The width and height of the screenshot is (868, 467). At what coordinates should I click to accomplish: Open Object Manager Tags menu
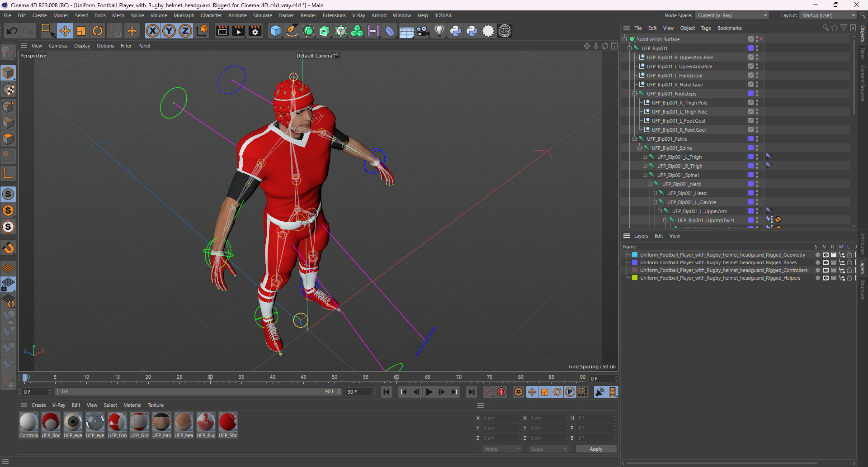pyautogui.click(x=706, y=28)
